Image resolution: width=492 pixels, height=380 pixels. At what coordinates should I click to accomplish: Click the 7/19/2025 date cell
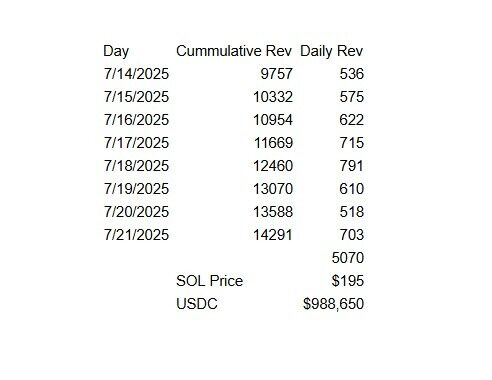pyautogui.click(x=136, y=189)
